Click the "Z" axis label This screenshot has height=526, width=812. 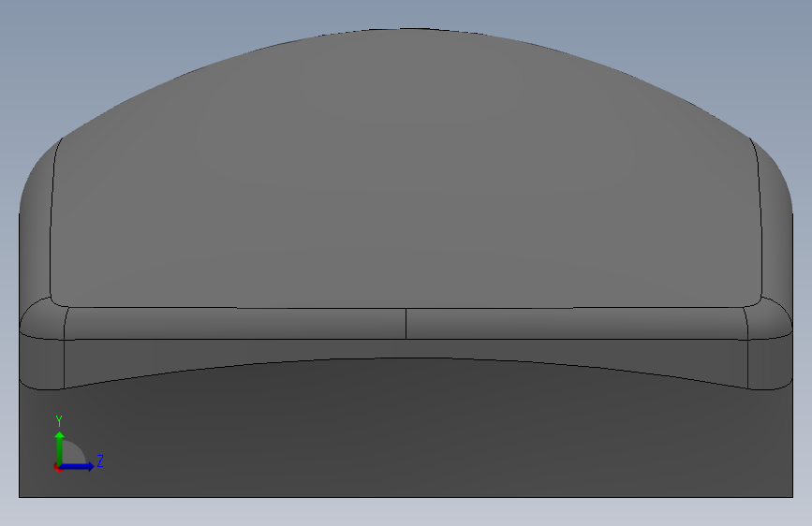[x=100, y=460]
